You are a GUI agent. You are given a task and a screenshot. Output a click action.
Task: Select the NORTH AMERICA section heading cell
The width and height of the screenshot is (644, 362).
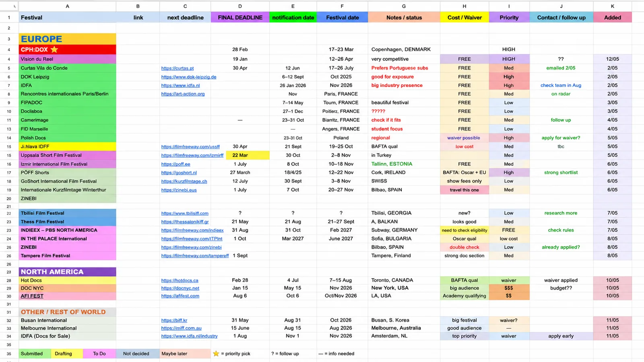67,272
